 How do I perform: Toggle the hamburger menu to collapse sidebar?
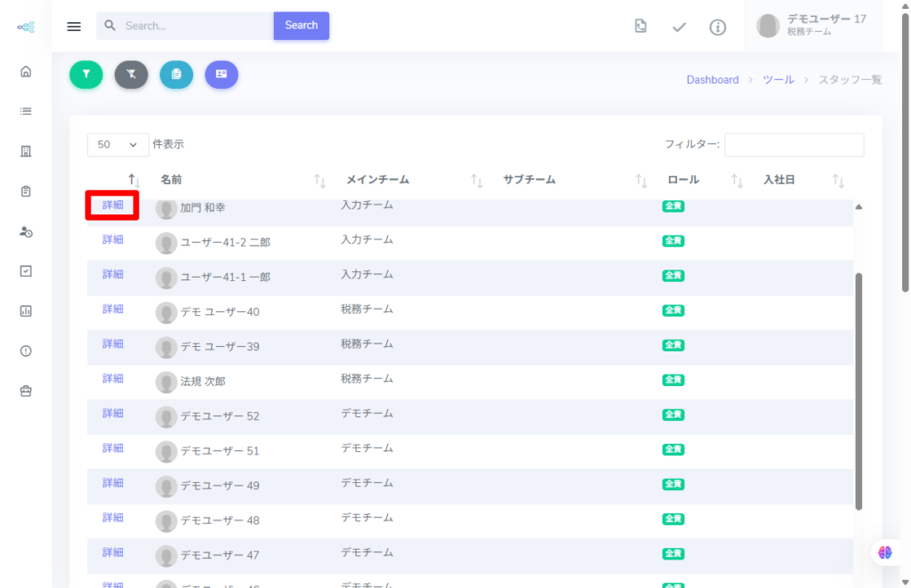[x=74, y=26]
